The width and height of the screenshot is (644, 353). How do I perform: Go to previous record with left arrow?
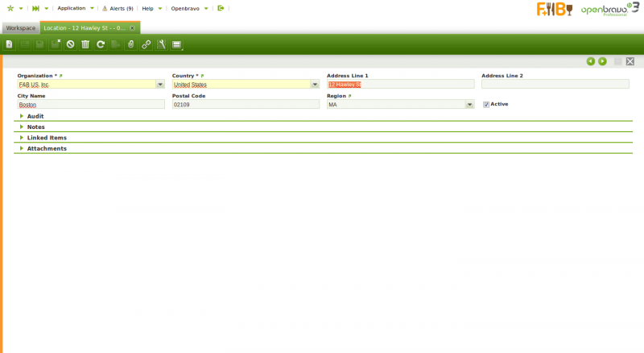pyautogui.click(x=590, y=61)
